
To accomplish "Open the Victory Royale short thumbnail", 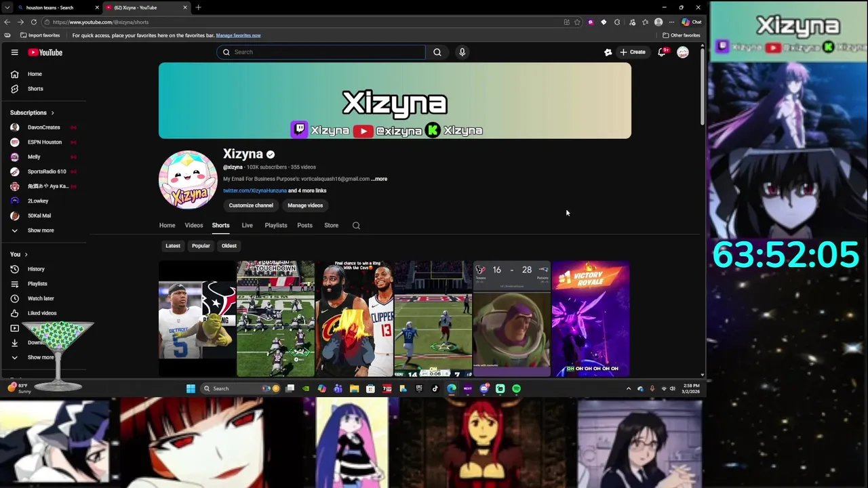I will click(x=591, y=319).
